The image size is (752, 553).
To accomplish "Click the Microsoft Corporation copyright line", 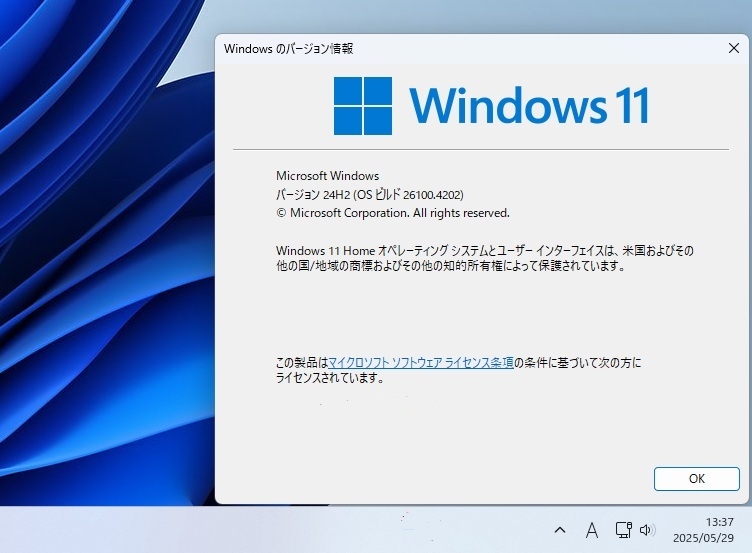I will click(x=393, y=213).
